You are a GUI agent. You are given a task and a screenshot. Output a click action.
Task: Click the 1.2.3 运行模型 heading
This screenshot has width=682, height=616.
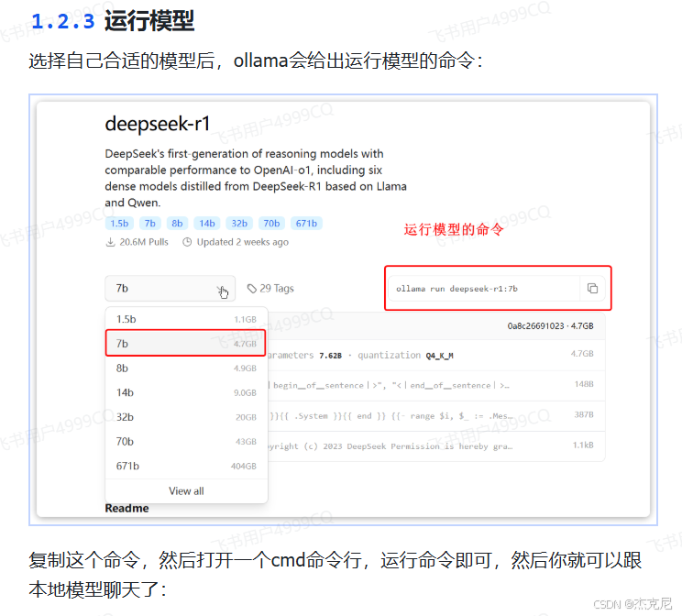113,21
